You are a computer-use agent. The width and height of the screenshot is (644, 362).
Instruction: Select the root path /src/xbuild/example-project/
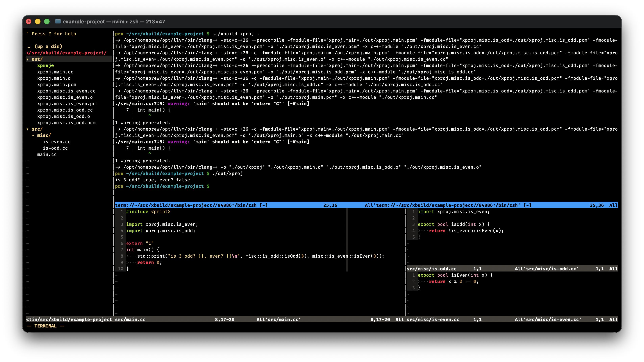(x=66, y=53)
